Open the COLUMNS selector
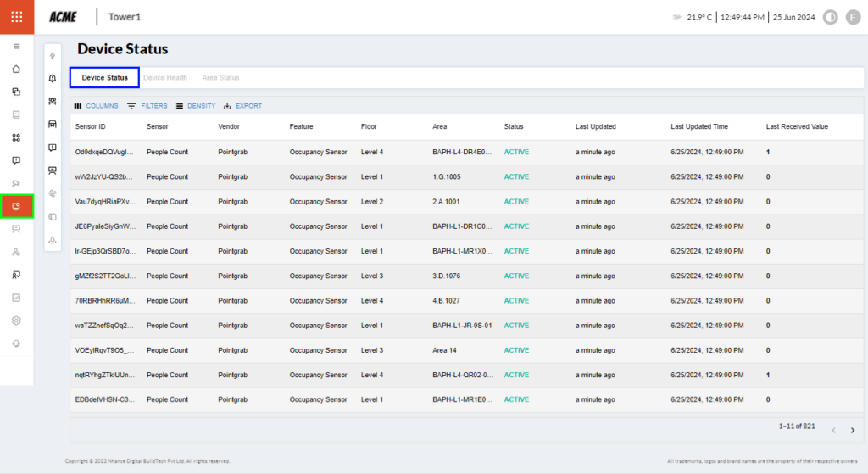The width and height of the screenshot is (868, 474). click(96, 106)
